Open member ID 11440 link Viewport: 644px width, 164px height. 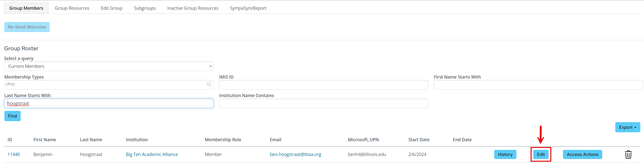(14, 154)
